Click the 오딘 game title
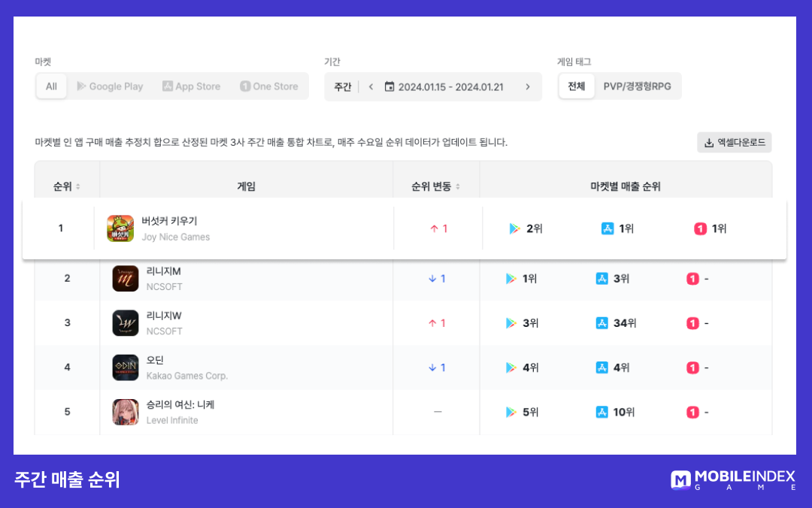The image size is (812, 508). 155,361
